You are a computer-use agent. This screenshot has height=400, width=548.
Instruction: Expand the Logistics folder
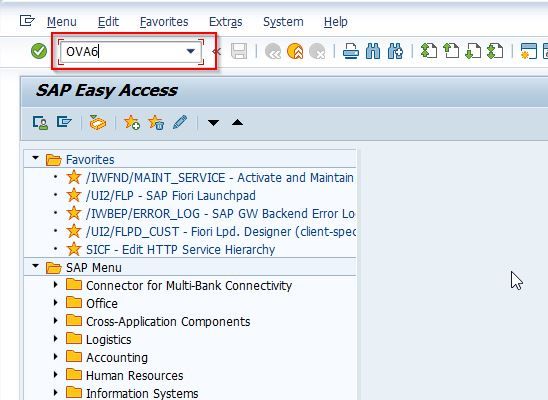pyautogui.click(x=56, y=339)
